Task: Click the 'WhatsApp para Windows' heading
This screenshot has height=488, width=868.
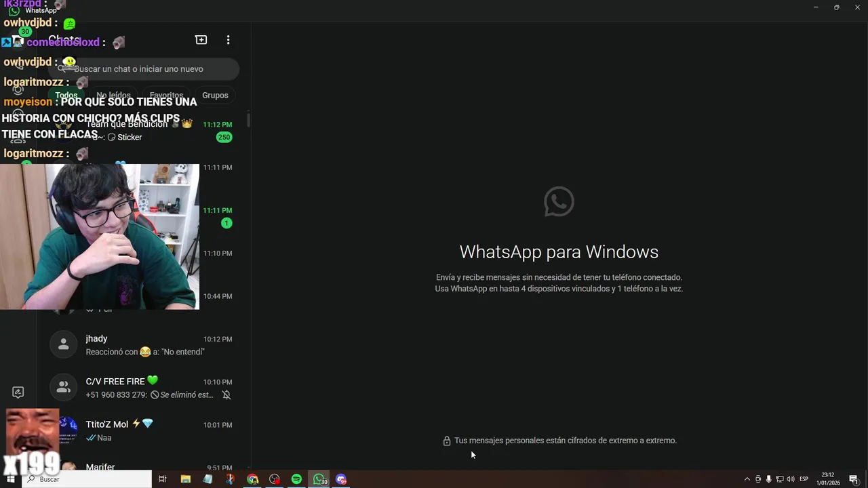Action: pyautogui.click(x=559, y=251)
